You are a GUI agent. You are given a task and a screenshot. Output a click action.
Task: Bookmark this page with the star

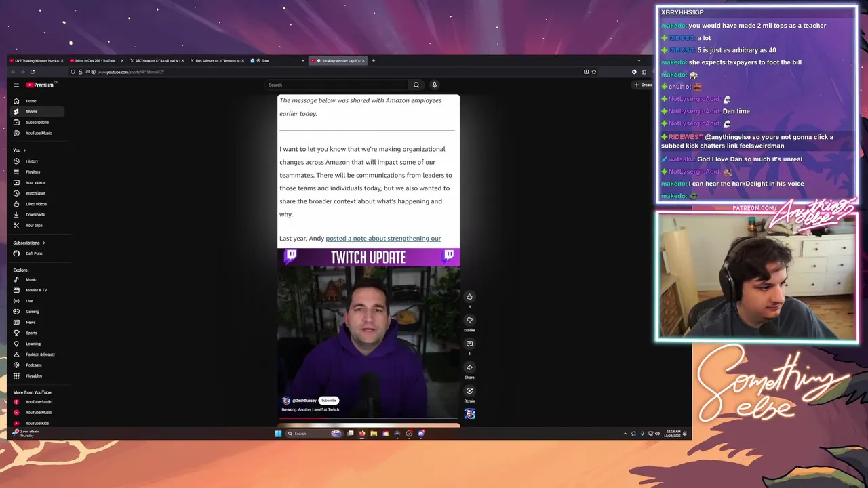[x=594, y=72]
